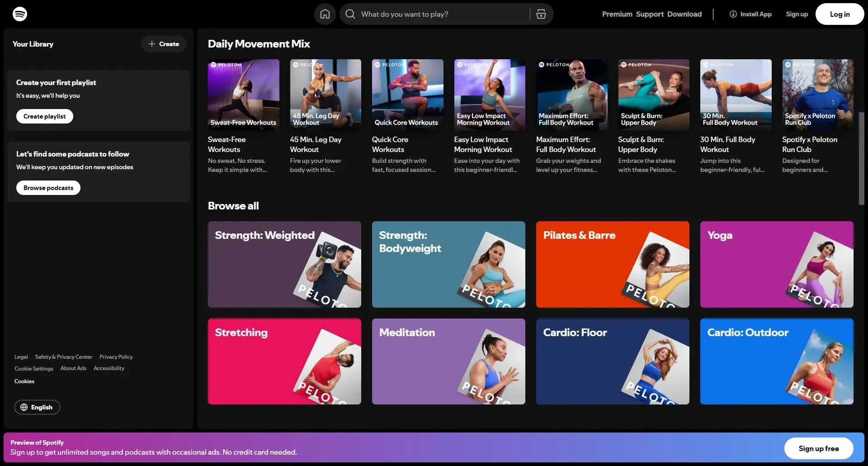The width and height of the screenshot is (868, 466).
Task: Open the English language selector
Action: click(37, 407)
